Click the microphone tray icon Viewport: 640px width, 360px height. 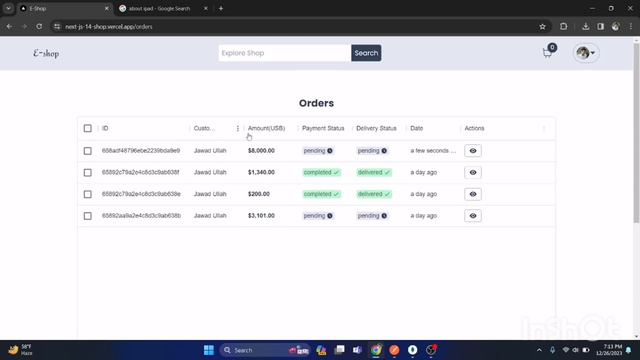pos(552,350)
